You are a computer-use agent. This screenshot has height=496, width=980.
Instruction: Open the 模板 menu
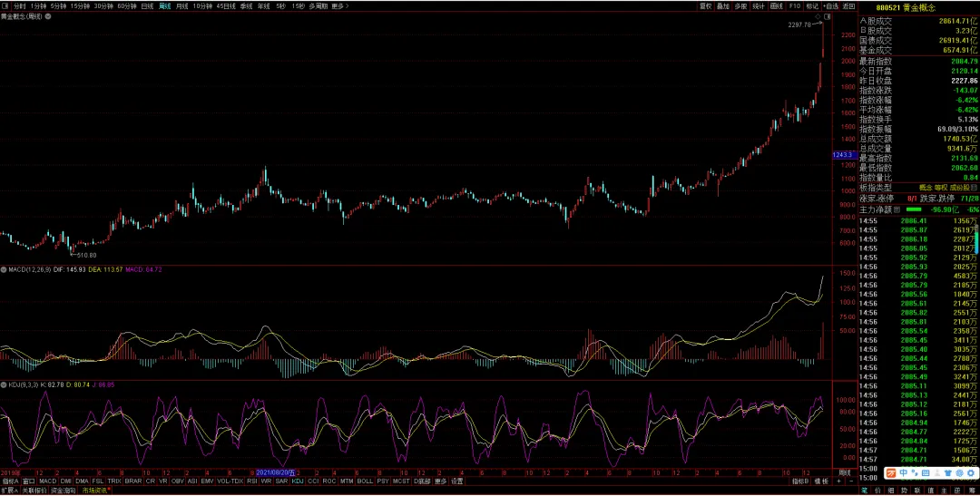pos(820,481)
